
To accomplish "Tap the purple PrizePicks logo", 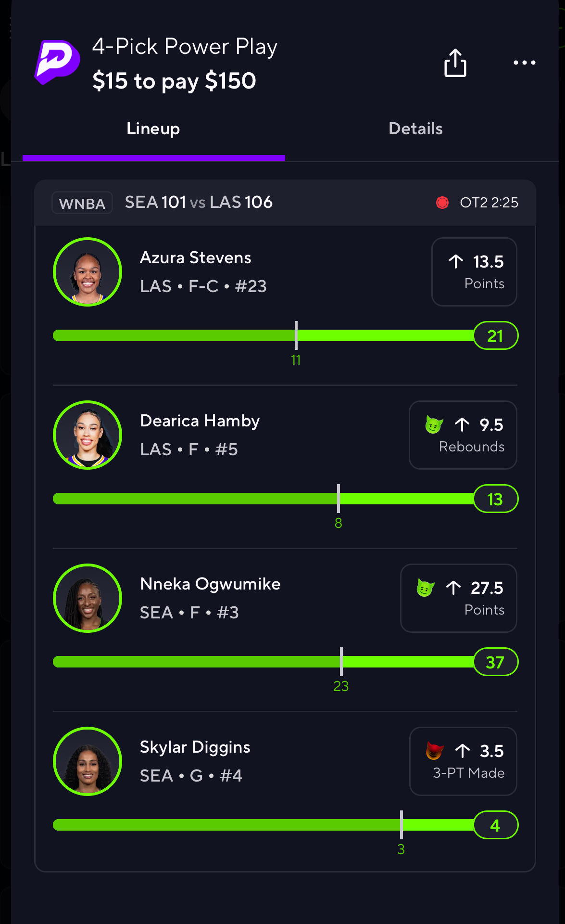I will 57,62.
